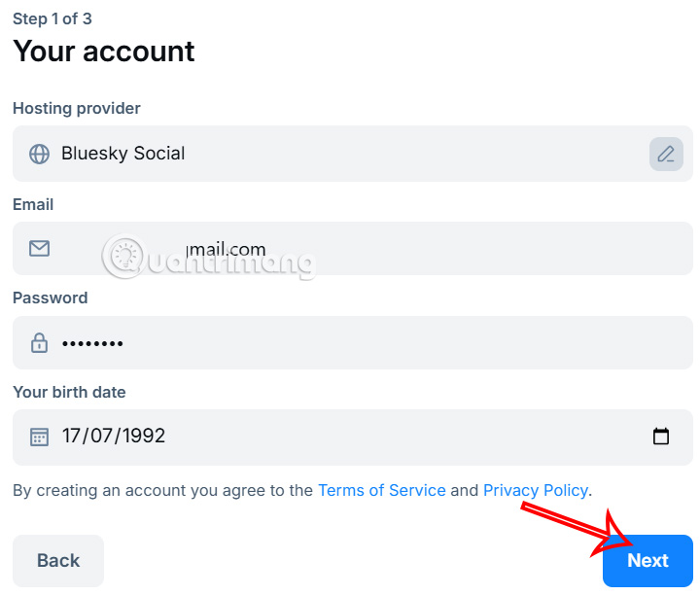
Task: Click the Email field label
Action: [33, 204]
